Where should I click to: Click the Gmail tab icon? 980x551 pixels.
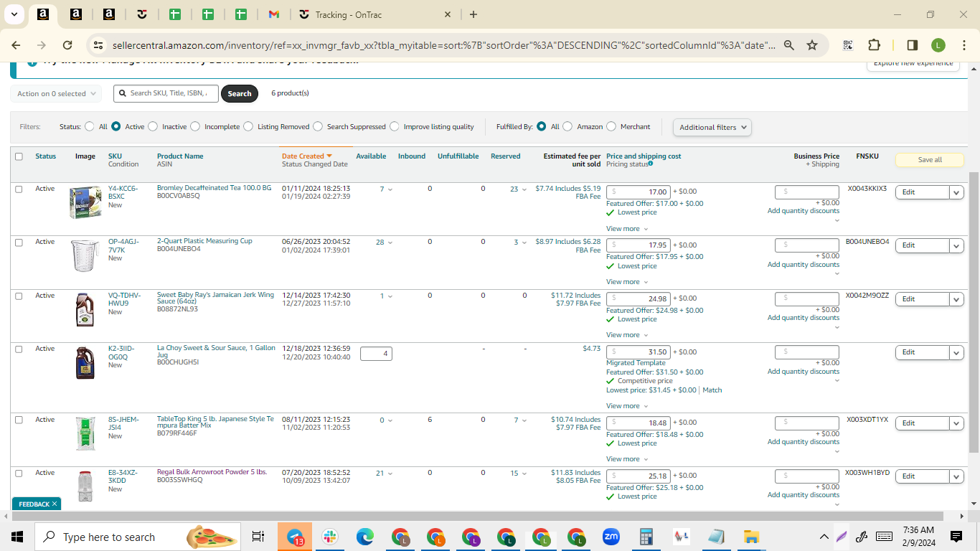(x=273, y=14)
